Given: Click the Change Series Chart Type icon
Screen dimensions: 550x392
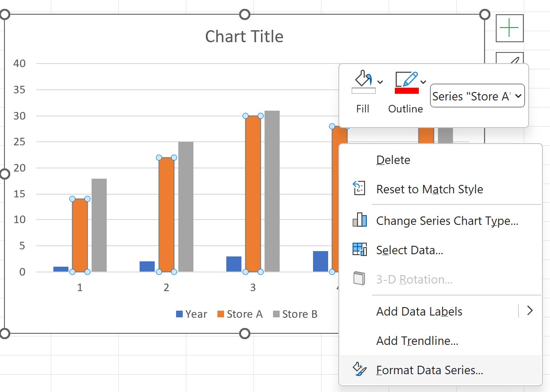Looking at the screenshot, I should 359,220.
